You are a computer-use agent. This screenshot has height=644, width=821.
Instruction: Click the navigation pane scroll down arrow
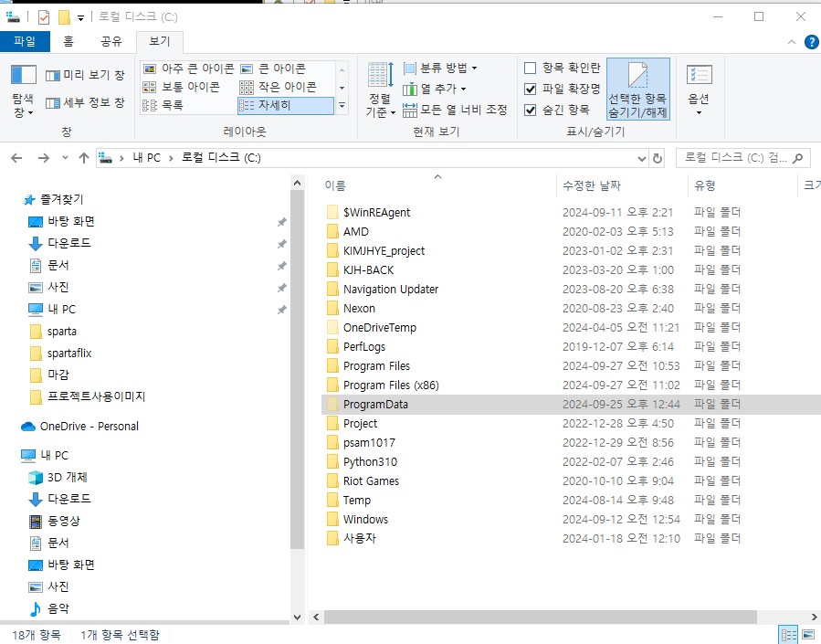[298, 618]
